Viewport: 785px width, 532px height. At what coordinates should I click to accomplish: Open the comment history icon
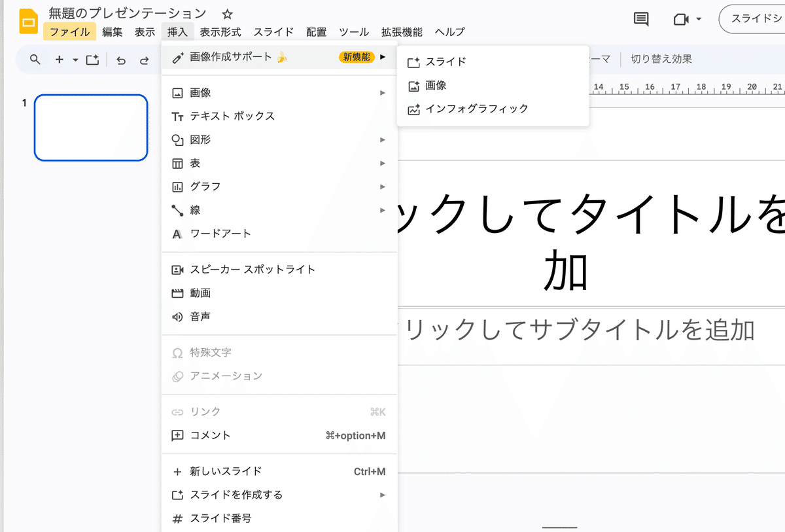tap(641, 19)
